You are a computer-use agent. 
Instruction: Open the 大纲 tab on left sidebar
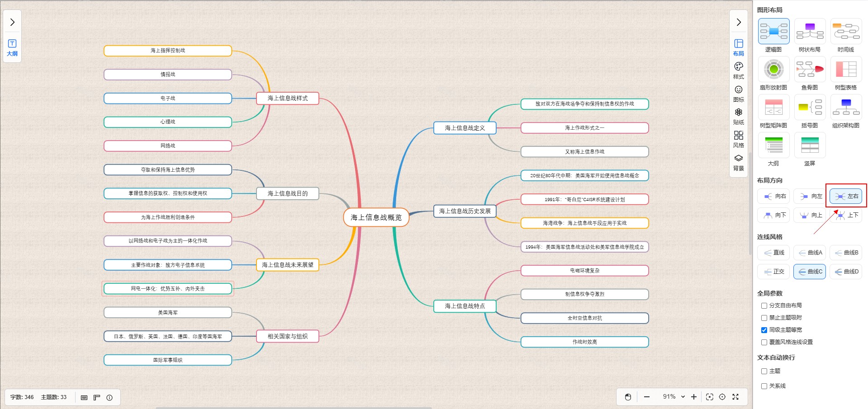tap(12, 47)
